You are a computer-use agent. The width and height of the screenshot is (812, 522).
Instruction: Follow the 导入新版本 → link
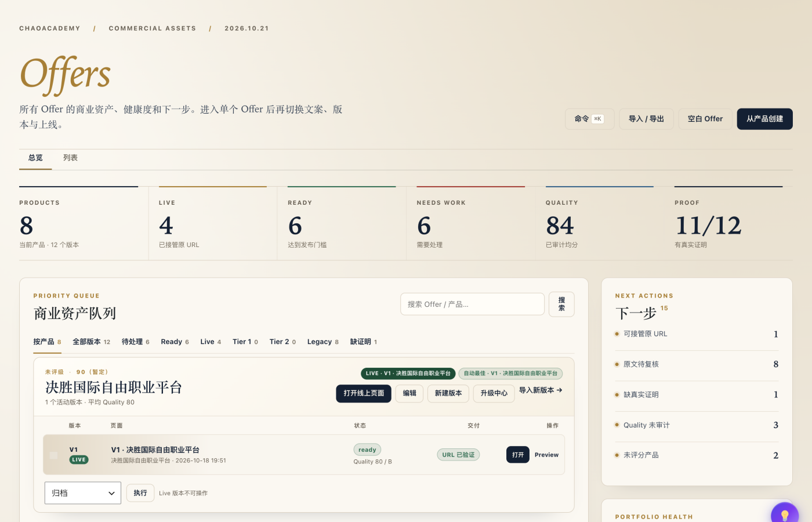(541, 390)
